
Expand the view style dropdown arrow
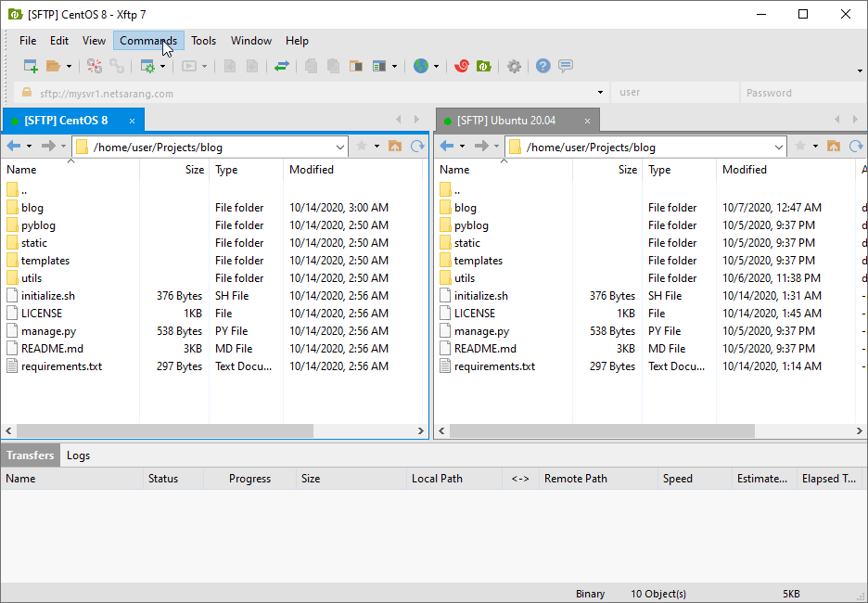pyautogui.click(x=394, y=67)
